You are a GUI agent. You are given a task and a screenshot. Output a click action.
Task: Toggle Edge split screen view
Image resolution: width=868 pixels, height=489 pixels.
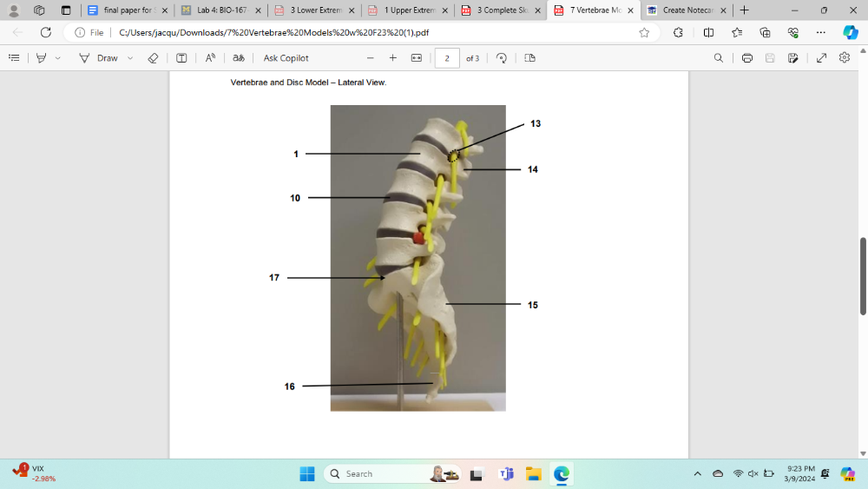[x=708, y=32]
